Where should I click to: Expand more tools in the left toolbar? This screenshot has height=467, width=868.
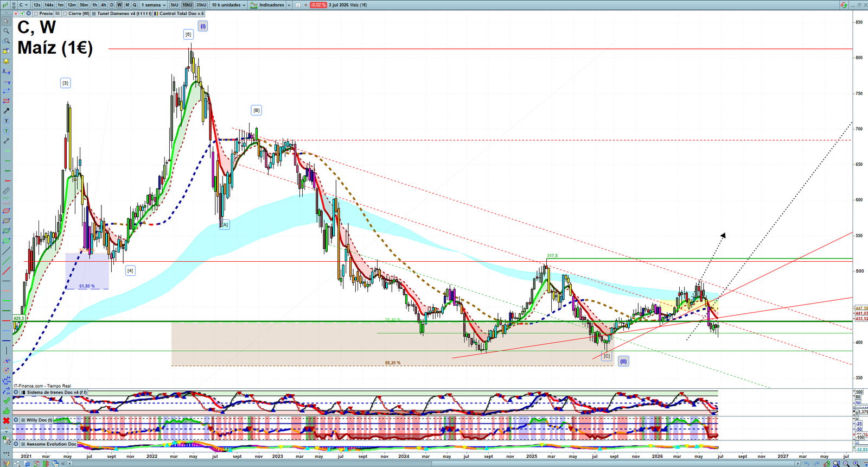[7, 432]
